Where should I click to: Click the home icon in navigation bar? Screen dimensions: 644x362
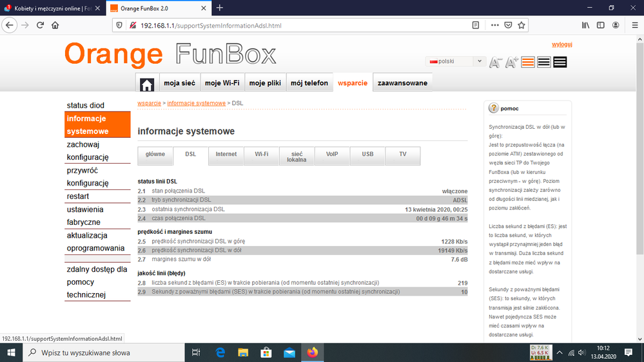pos(147,84)
